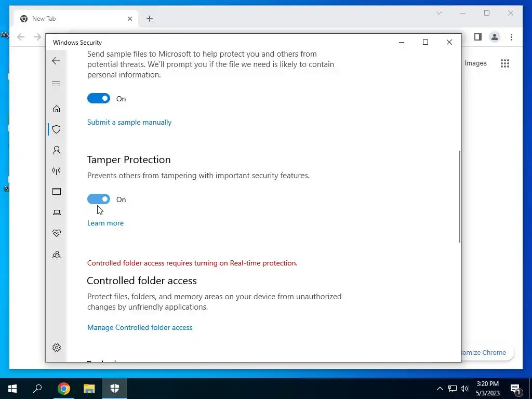
Task: Switch to Chrome from the taskbar
Action: (64, 389)
